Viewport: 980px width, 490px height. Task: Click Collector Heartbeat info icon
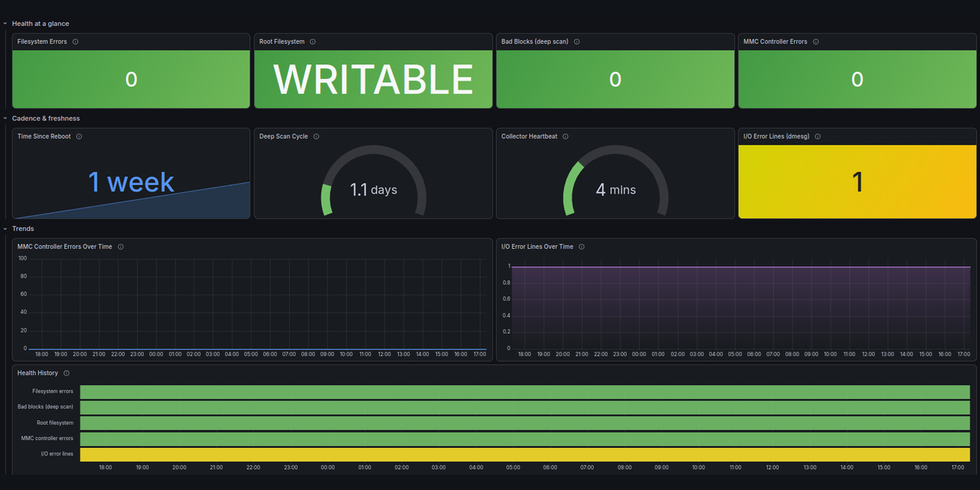[x=566, y=136]
